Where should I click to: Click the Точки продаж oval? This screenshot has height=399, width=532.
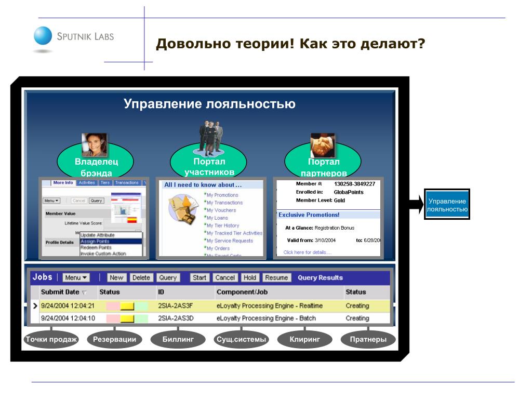51,339
